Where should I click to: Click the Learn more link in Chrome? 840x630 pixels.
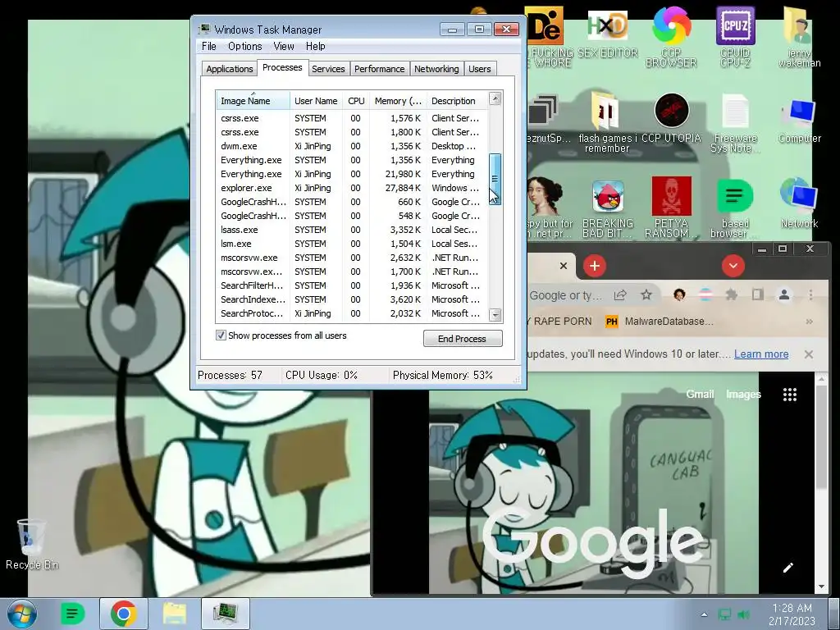(x=761, y=354)
